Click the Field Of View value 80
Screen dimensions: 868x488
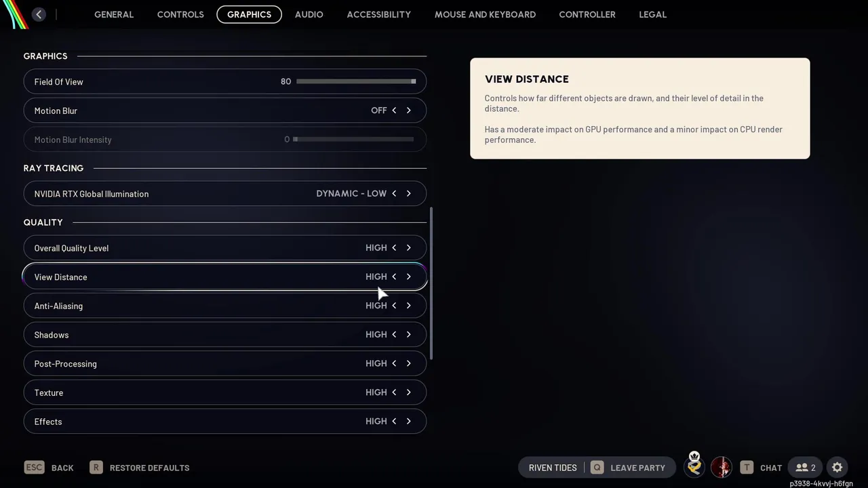pos(285,81)
